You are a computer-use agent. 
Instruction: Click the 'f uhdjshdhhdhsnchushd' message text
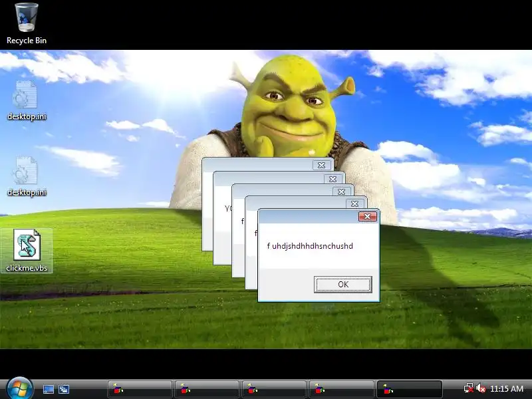point(310,246)
